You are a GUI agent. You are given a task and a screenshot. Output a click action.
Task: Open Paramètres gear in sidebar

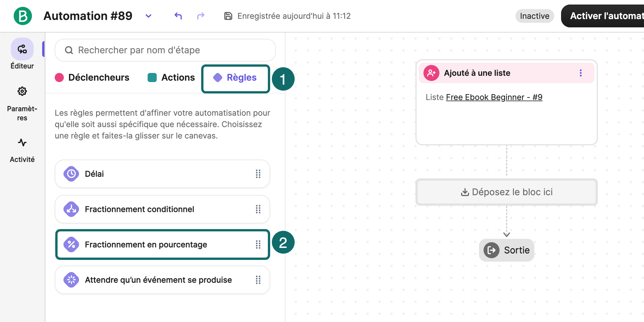(22, 91)
